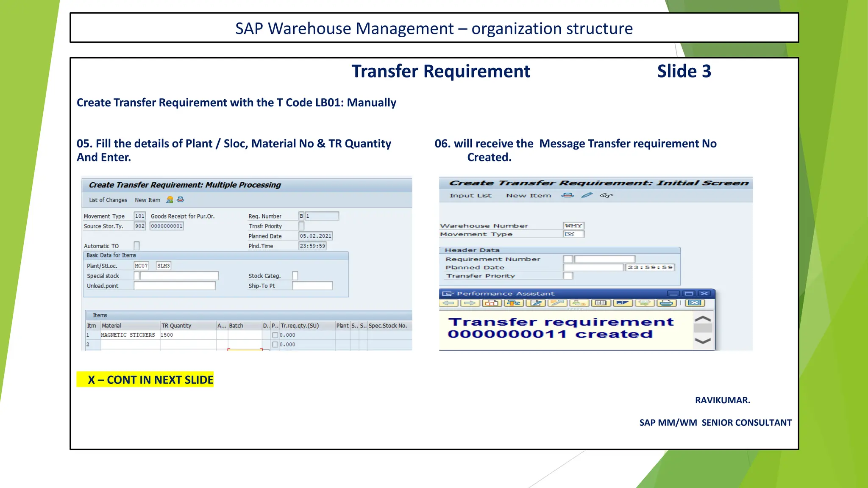Click the Input List button
This screenshot has width=868, height=488.
tap(470, 196)
